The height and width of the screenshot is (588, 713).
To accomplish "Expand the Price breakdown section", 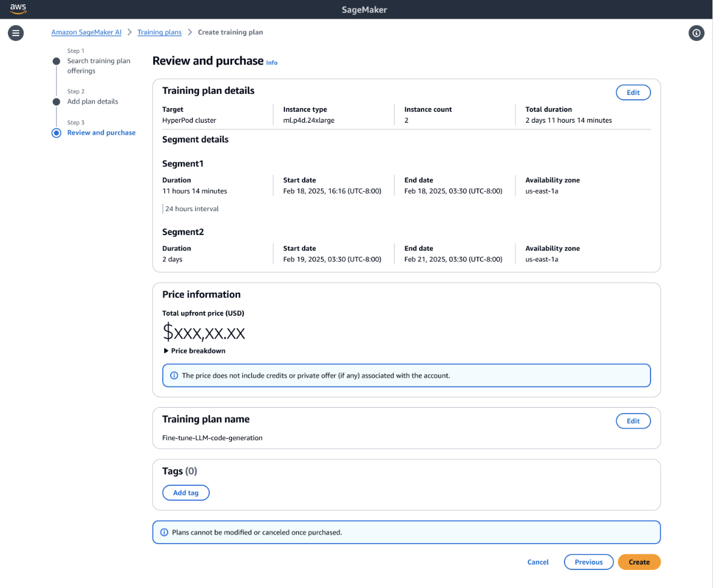I will 195,351.
